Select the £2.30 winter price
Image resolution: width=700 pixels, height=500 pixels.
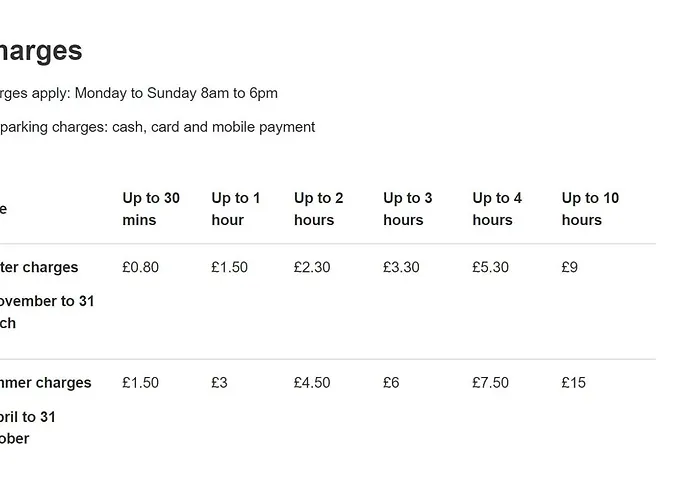[x=312, y=267]
